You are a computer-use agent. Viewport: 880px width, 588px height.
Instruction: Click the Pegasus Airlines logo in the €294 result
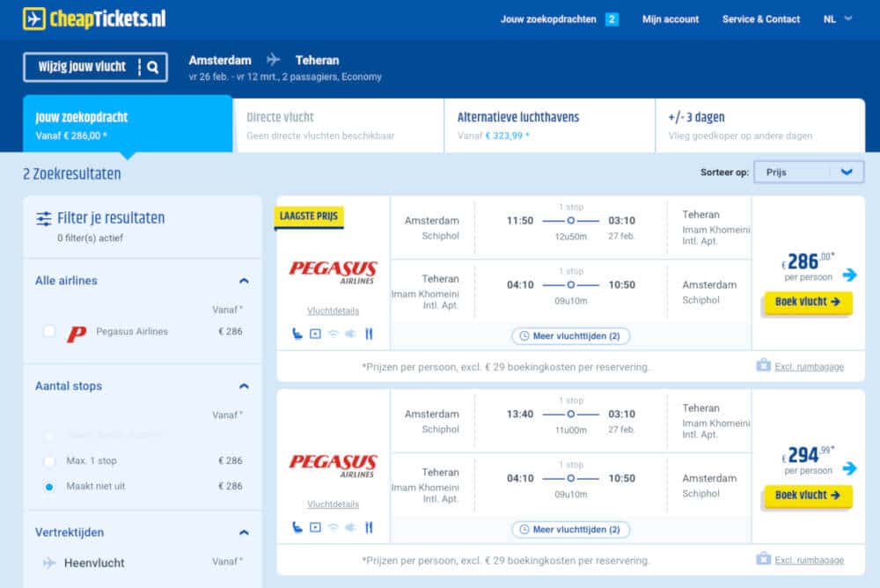(x=333, y=467)
